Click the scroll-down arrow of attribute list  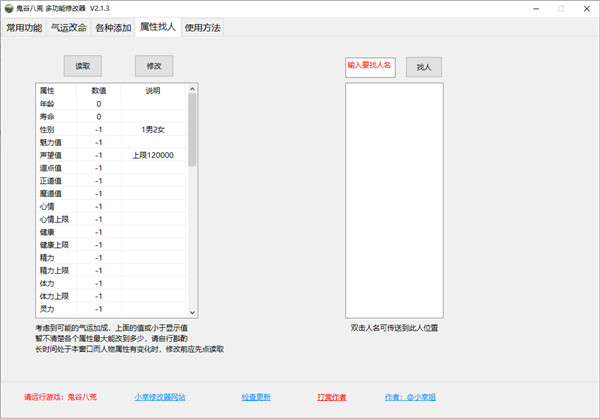coord(192,312)
